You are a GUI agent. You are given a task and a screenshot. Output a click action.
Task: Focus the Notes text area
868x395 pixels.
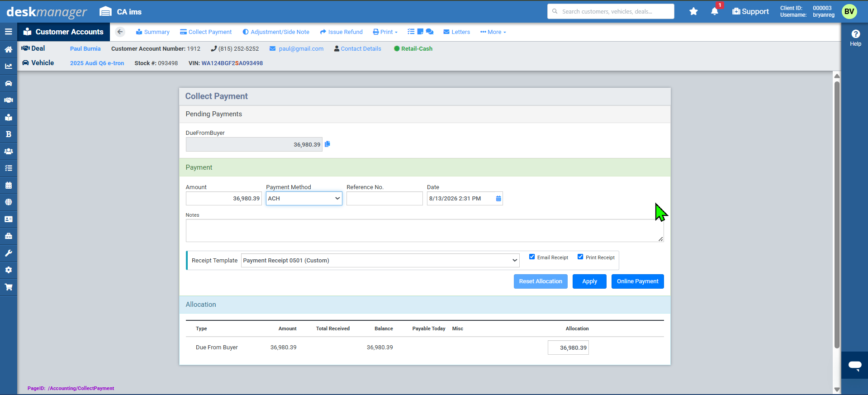pyautogui.click(x=425, y=231)
